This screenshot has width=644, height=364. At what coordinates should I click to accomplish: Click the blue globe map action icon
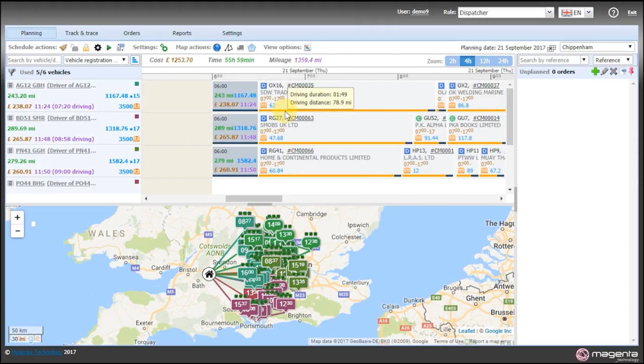click(x=217, y=47)
